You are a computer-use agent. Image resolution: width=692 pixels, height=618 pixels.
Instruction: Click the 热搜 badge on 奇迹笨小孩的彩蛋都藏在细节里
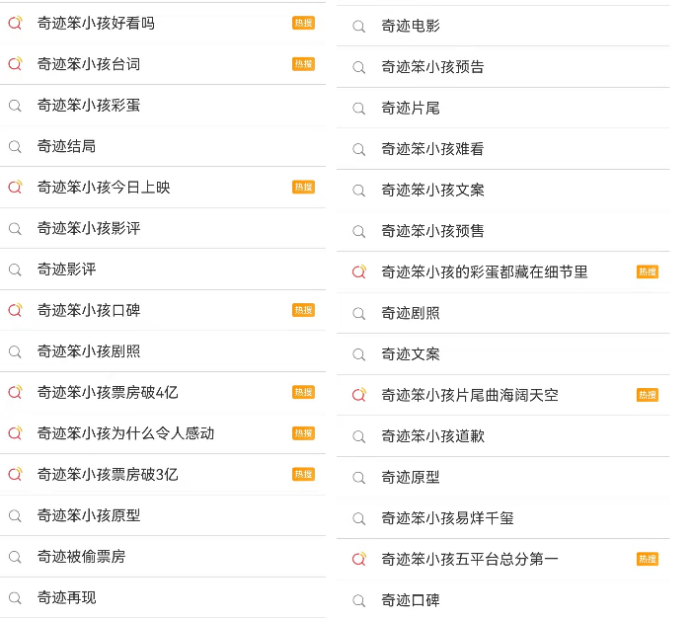(647, 272)
